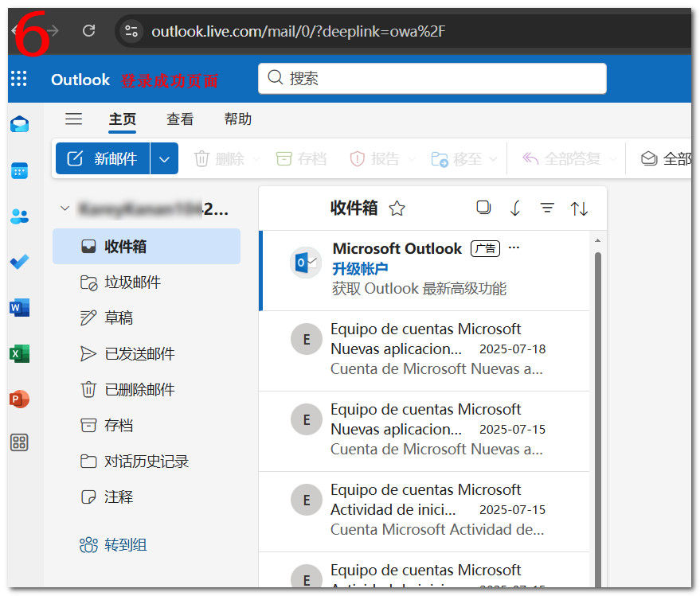This screenshot has width=700, height=596.
Task: Open Mail app in left rail
Action: [20, 124]
